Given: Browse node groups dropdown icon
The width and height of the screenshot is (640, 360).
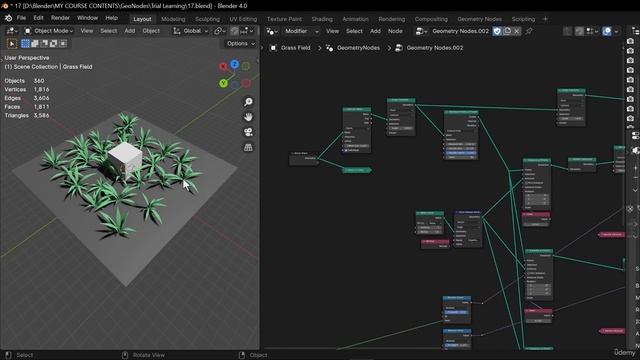Looking at the screenshot, I should [x=421, y=31].
